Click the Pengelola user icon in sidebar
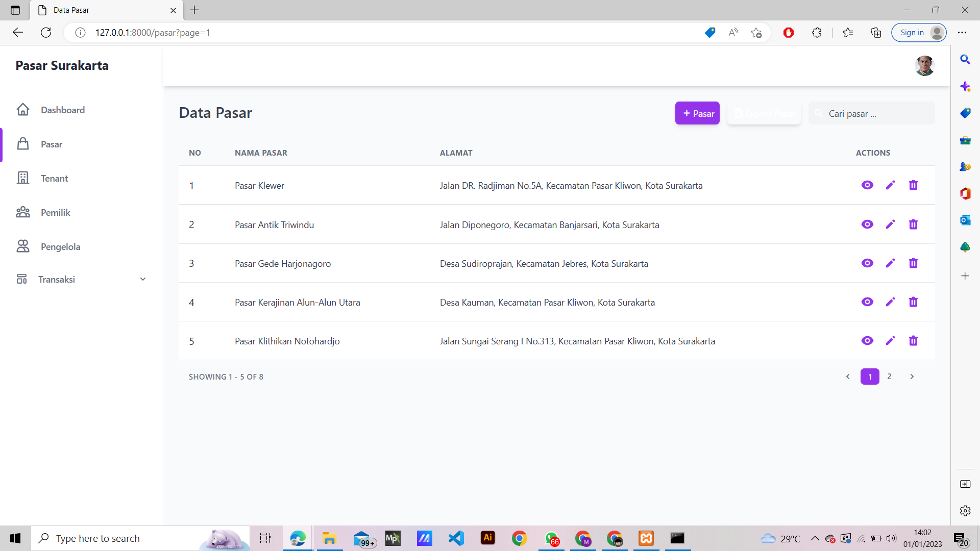The height and width of the screenshot is (551, 980). 23,246
